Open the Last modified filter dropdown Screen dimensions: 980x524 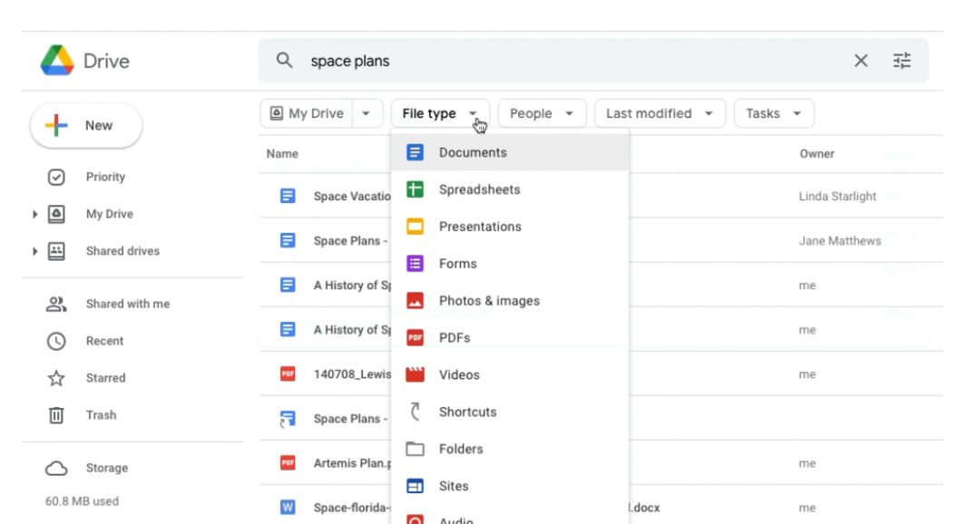659,113
